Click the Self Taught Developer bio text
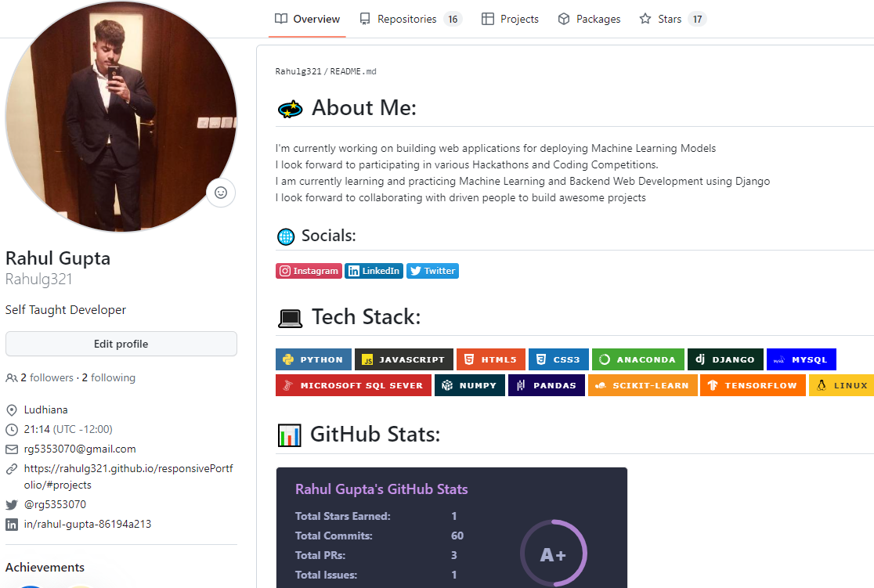874x588 pixels. [x=66, y=310]
